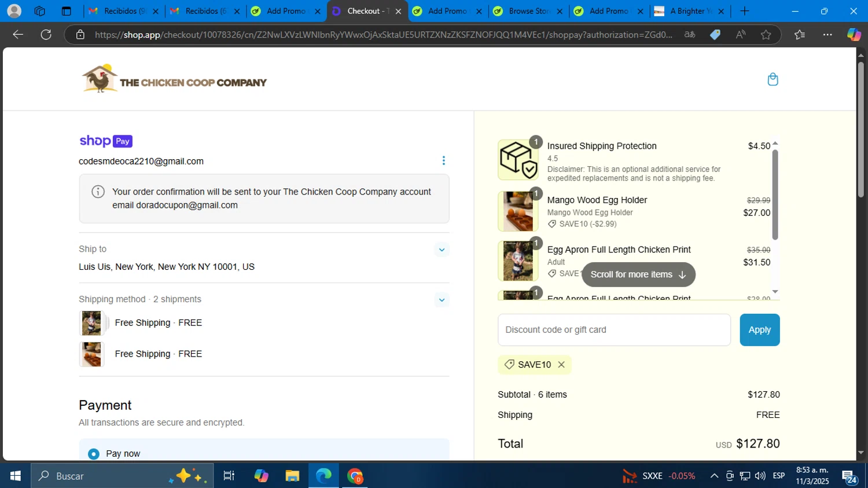868x488 pixels.
Task: Show hidden system tray icons
Action: (x=714, y=476)
